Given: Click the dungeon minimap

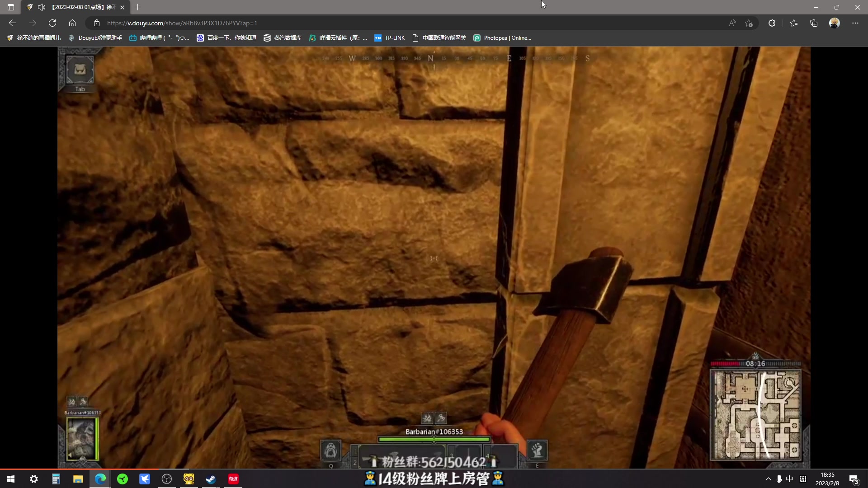Looking at the screenshot, I should coord(755,415).
